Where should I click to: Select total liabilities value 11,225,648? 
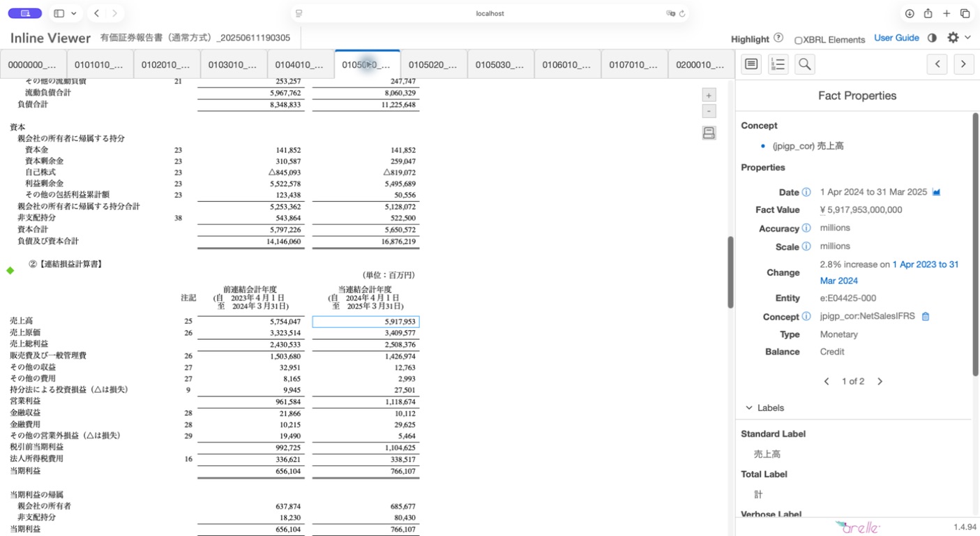[398, 105]
